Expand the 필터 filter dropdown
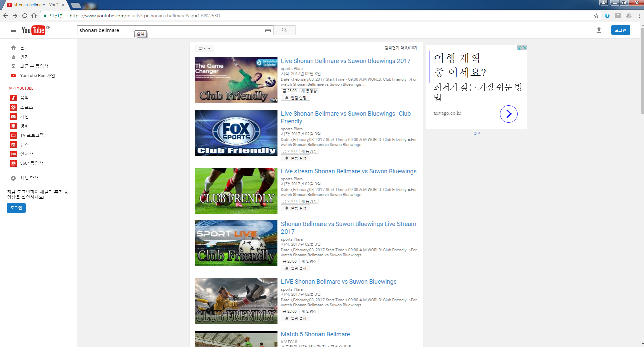 coord(204,48)
